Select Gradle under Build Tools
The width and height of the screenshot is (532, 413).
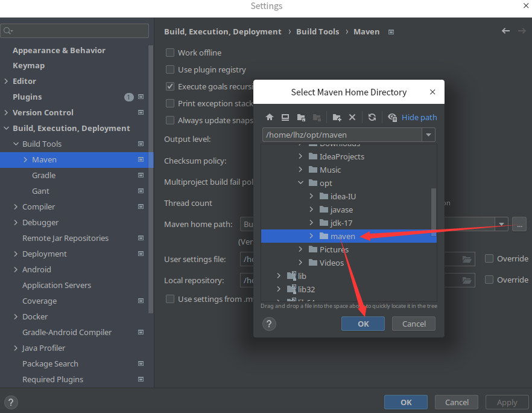pyautogui.click(x=44, y=175)
